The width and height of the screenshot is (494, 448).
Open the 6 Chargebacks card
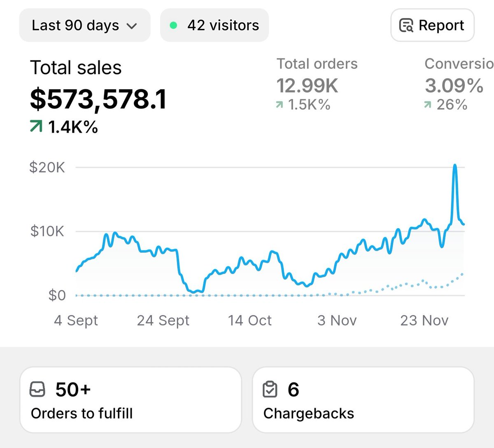tap(363, 400)
